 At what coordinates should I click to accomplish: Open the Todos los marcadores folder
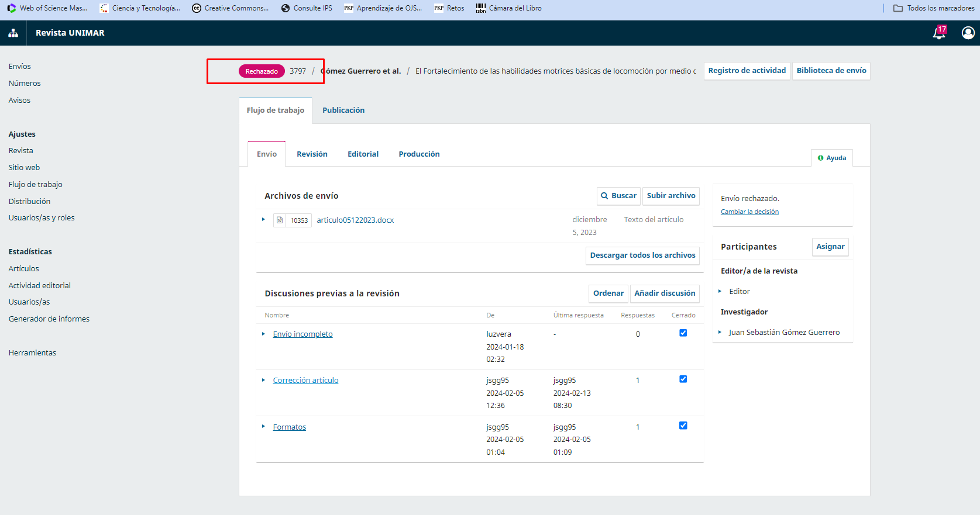(934, 8)
